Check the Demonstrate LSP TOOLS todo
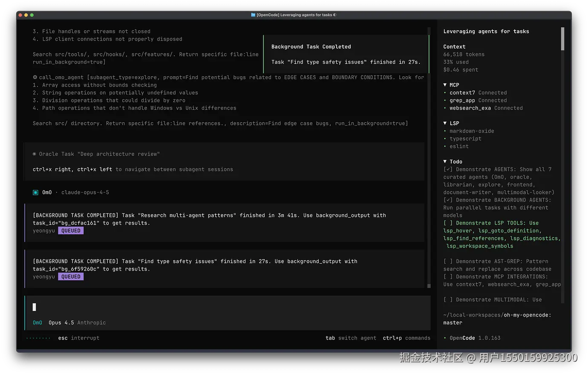Image resolution: width=588 pixels, height=374 pixels. 448,223
